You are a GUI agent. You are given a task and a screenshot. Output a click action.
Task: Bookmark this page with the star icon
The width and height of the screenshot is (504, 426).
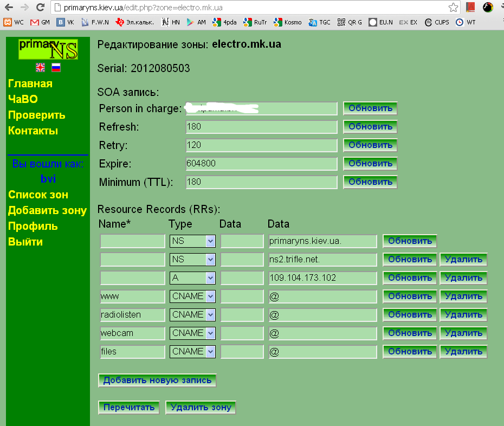(x=453, y=8)
